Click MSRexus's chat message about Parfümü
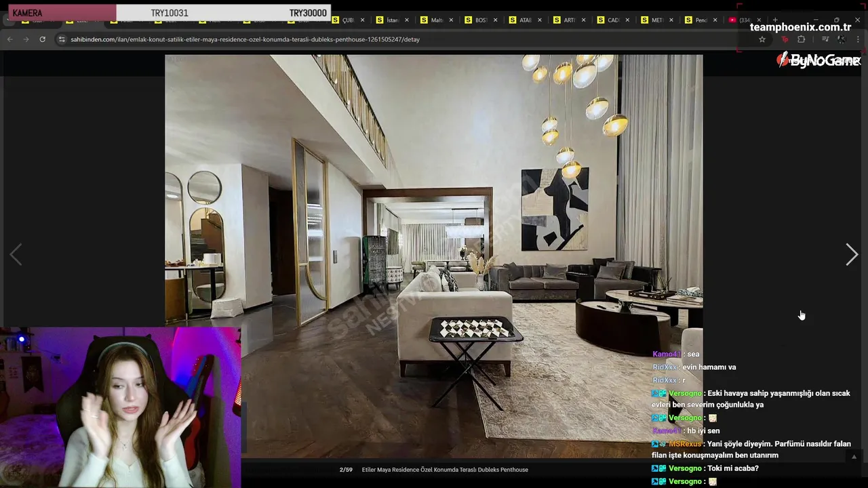The image size is (868, 488). point(751,449)
